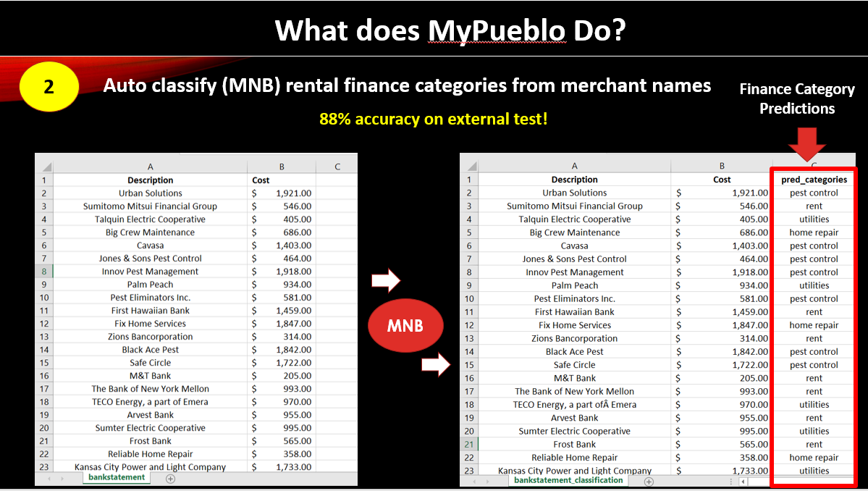Select Arvest Bank cell in classification sheet

(x=574, y=418)
